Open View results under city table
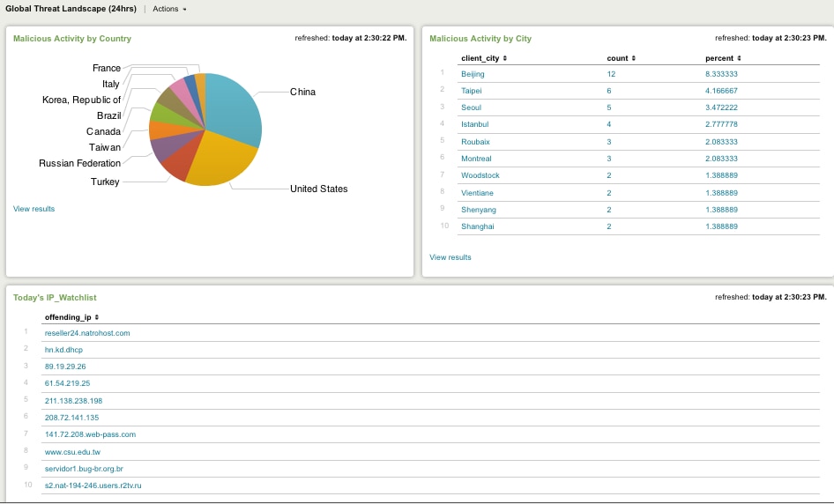Image resolution: width=834 pixels, height=504 pixels. [x=450, y=257]
